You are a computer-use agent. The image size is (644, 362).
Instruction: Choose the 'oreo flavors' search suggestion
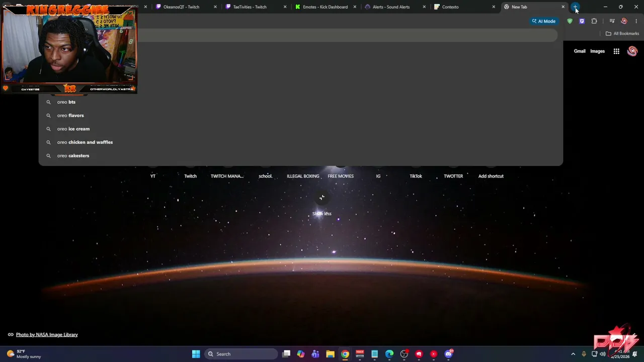tap(300, 116)
